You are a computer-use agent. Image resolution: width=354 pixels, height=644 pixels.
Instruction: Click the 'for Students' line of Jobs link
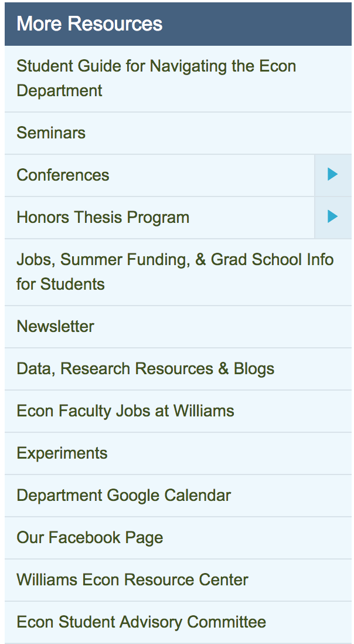(x=61, y=284)
